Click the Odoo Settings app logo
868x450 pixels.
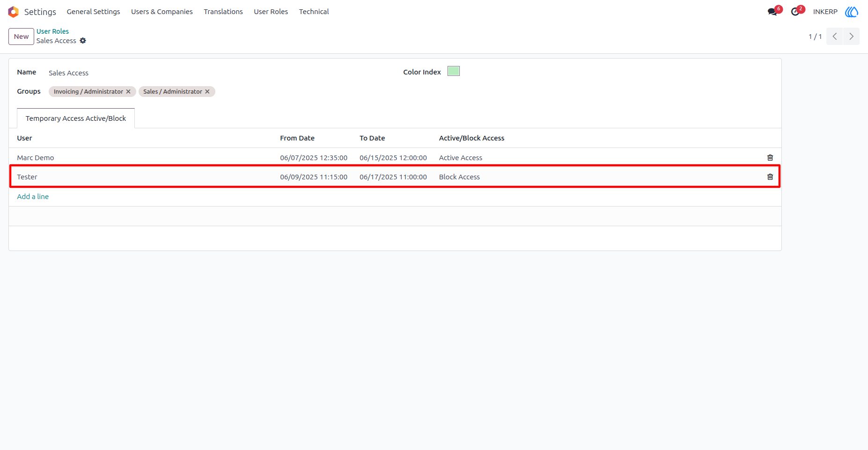(13, 12)
